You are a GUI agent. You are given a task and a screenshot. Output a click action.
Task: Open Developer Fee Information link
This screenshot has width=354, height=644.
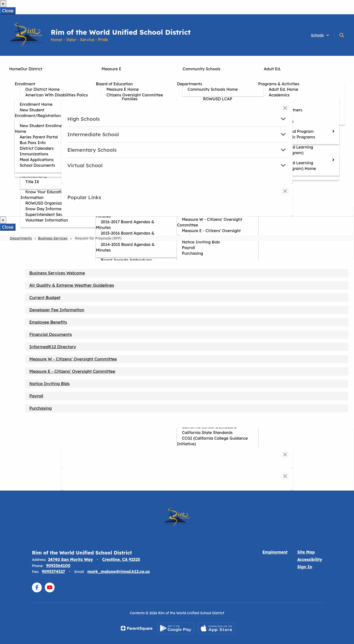(x=57, y=310)
